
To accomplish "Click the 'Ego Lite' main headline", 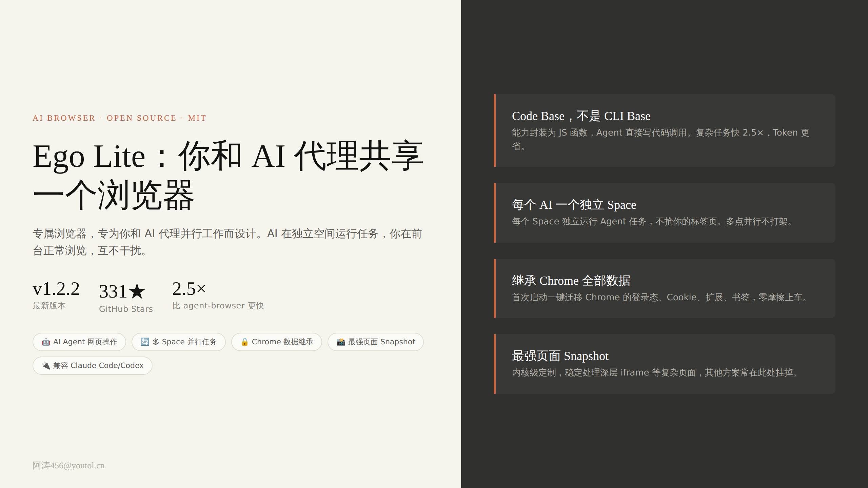I will tap(228, 176).
